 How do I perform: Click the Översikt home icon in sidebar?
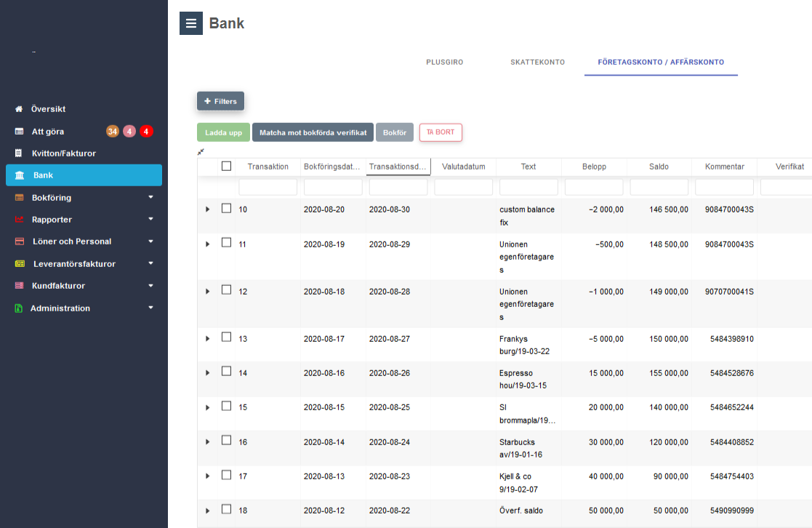point(19,109)
